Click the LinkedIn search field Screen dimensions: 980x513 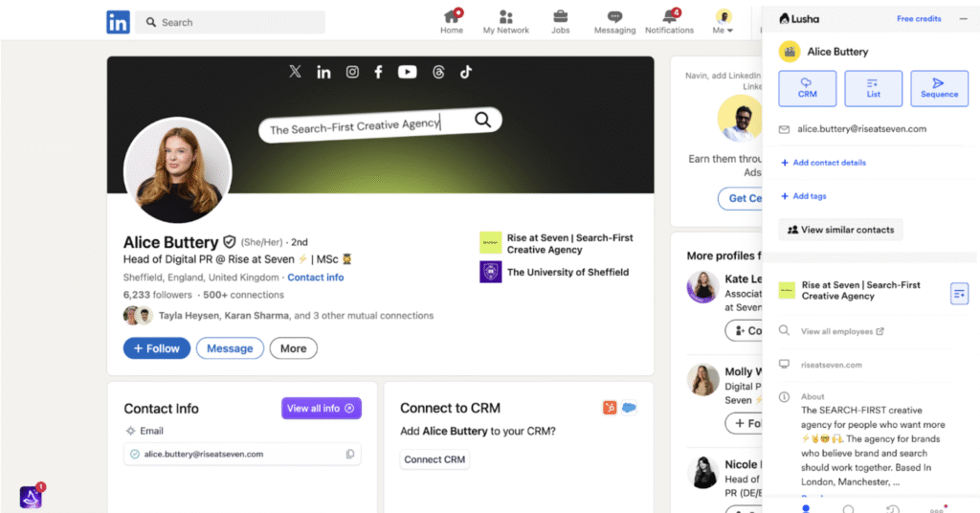(230, 23)
